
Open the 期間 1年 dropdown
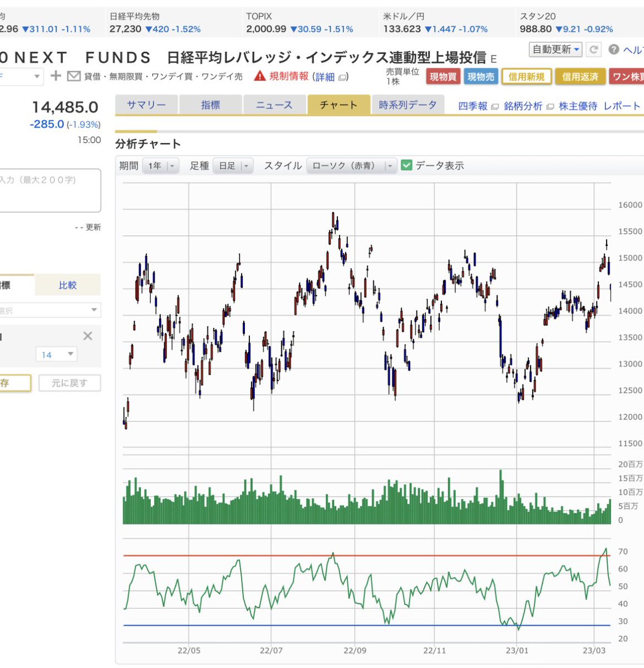pos(161,166)
